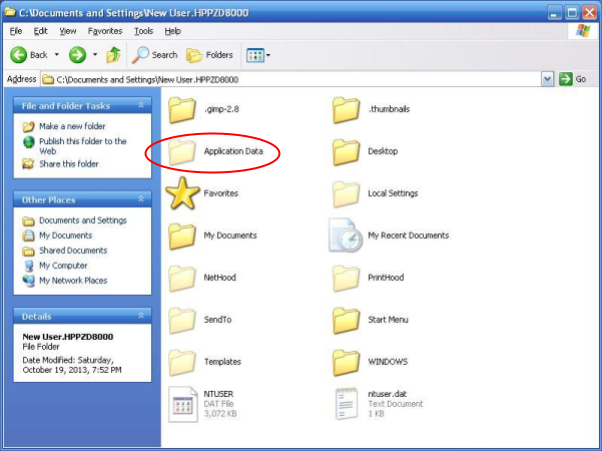Image resolution: width=602 pixels, height=451 pixels.
Task: Select the Application Data folder icon
Action: click(x=182, y=152)
